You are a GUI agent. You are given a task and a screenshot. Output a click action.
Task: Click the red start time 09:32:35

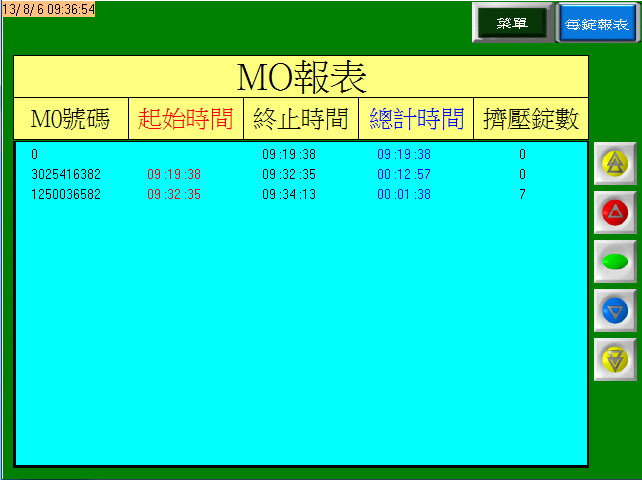tap(174, 194)
